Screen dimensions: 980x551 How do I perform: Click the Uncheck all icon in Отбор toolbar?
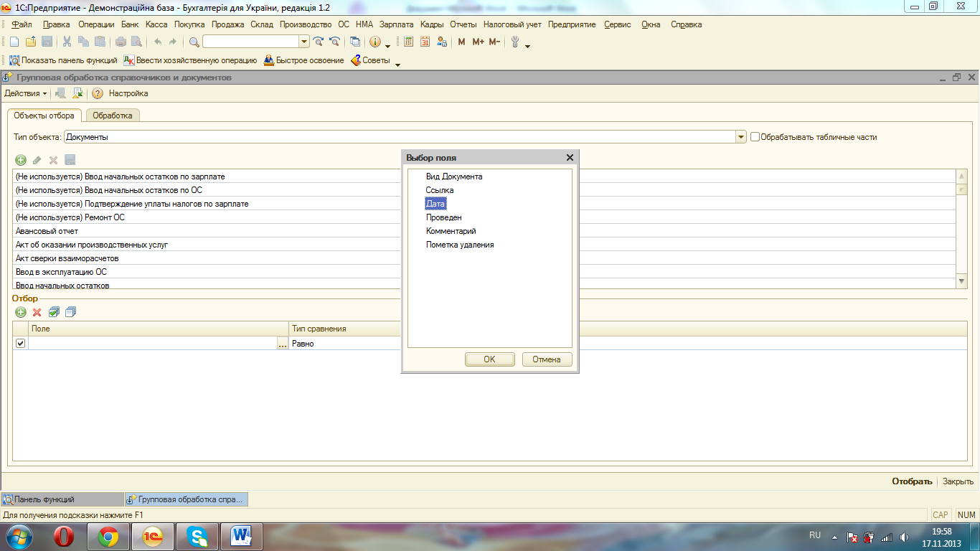click(x=70, y=312)
